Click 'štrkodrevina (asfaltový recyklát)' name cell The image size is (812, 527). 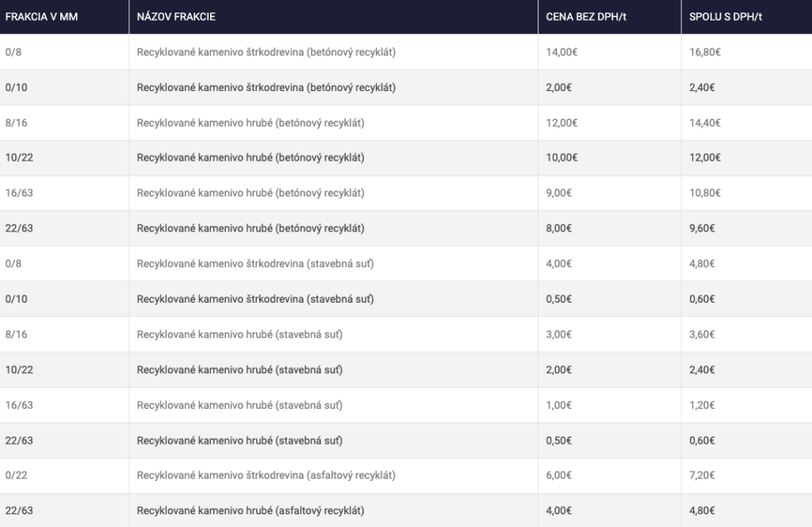334,475
